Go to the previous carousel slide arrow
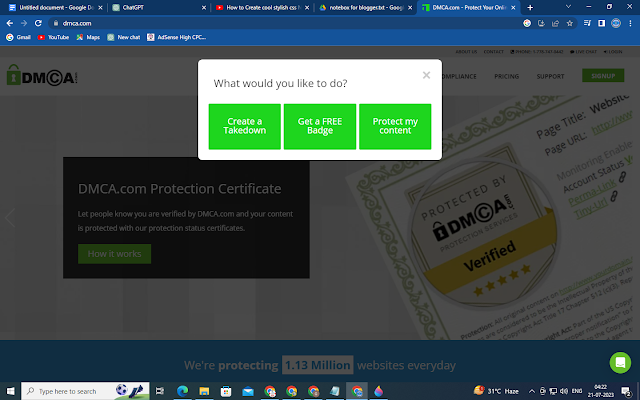 click(x=10, y=218)
